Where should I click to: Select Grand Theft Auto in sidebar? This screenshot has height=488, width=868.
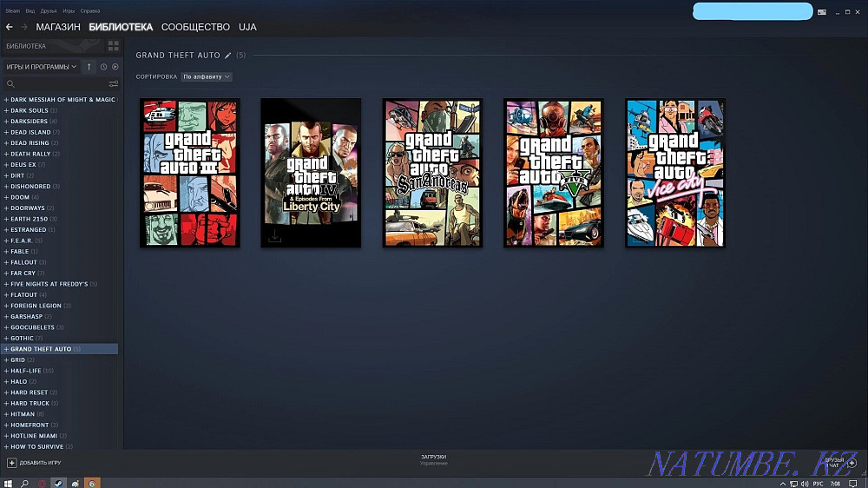pyautogui.click(x=60, y=349)
